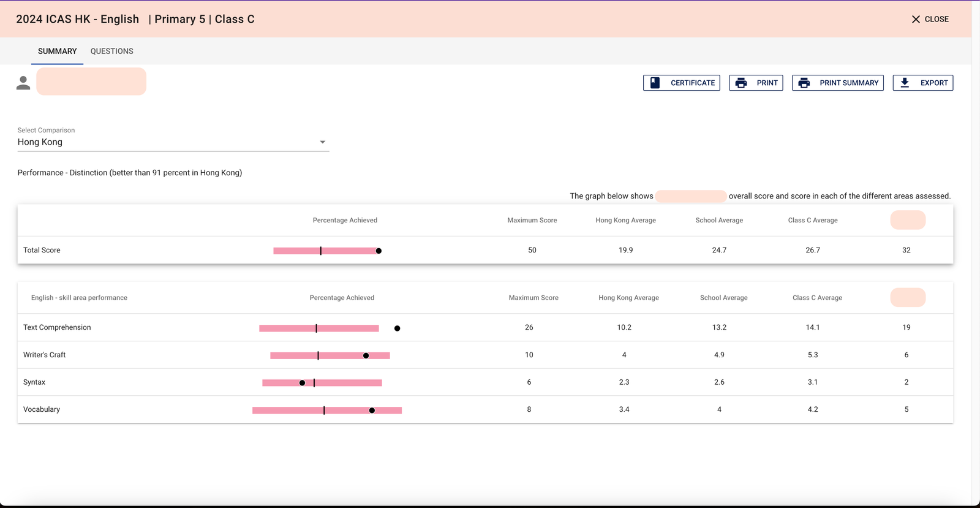This screenshot has height=508, width=980.
Task: Click the Class C Average total value
Action: [x=812, y=250]
